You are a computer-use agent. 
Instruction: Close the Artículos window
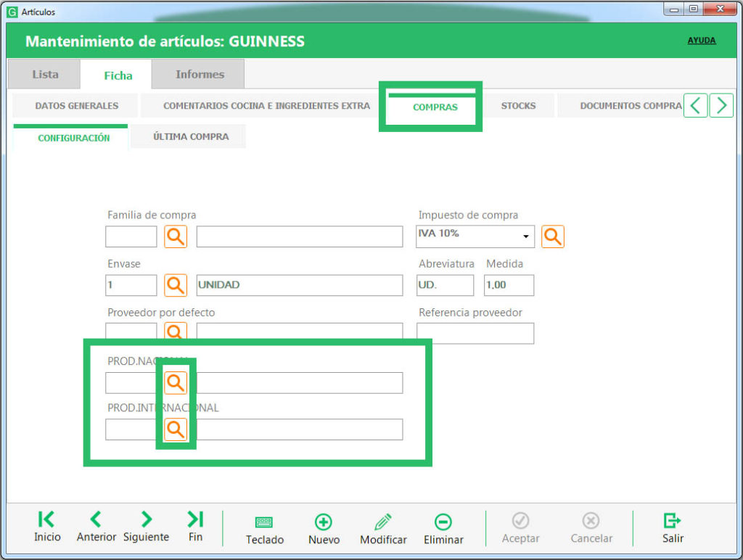point(721,9)
